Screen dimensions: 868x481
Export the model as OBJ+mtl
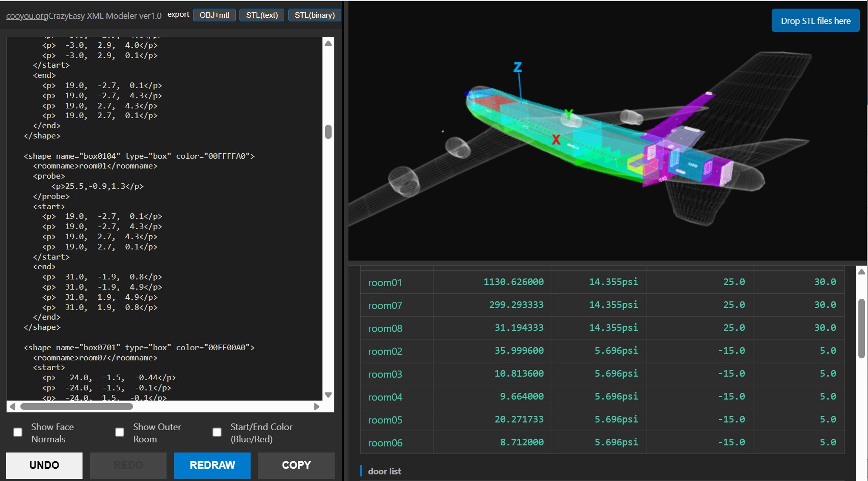click(x=214, y=15)
